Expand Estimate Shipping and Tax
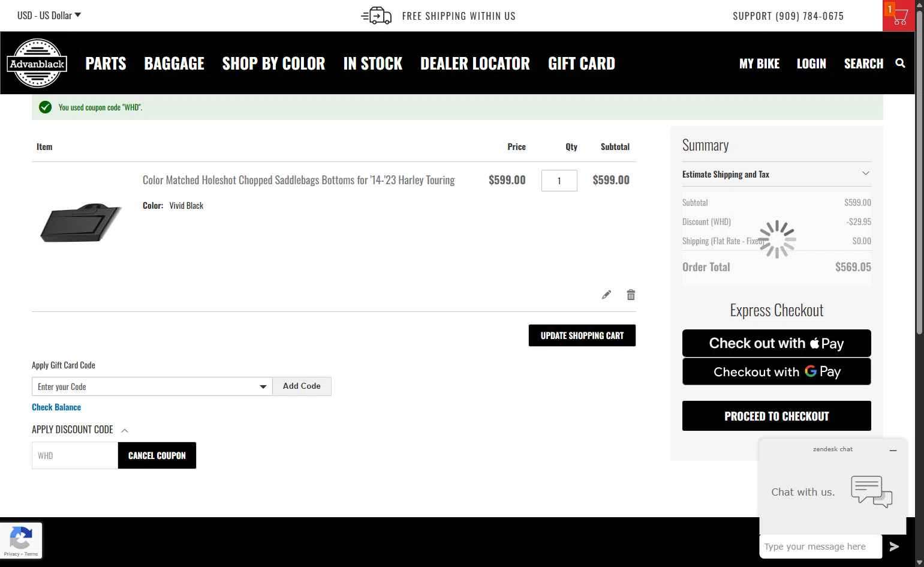 (776, 174)
